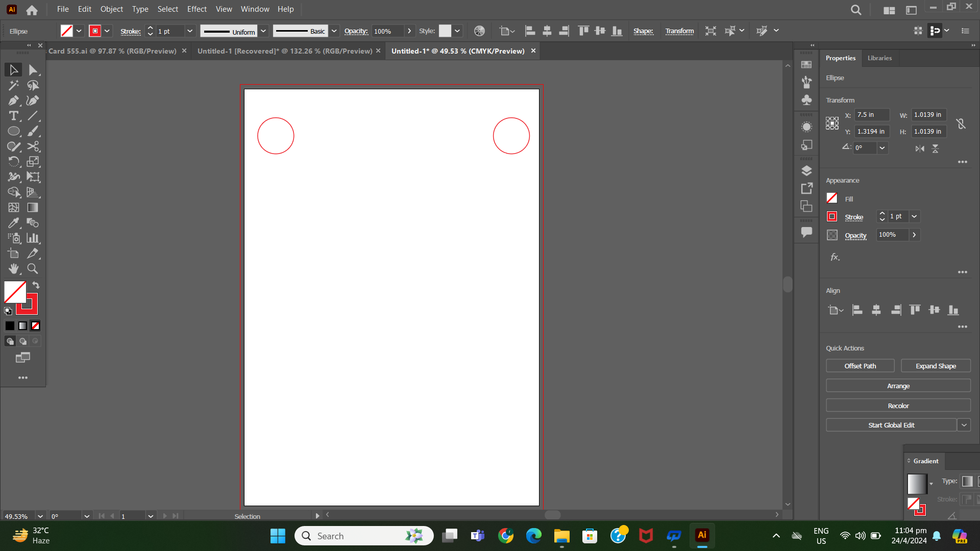
Task: Choose Linear Gradient type button
Action: tap(967, 481)
